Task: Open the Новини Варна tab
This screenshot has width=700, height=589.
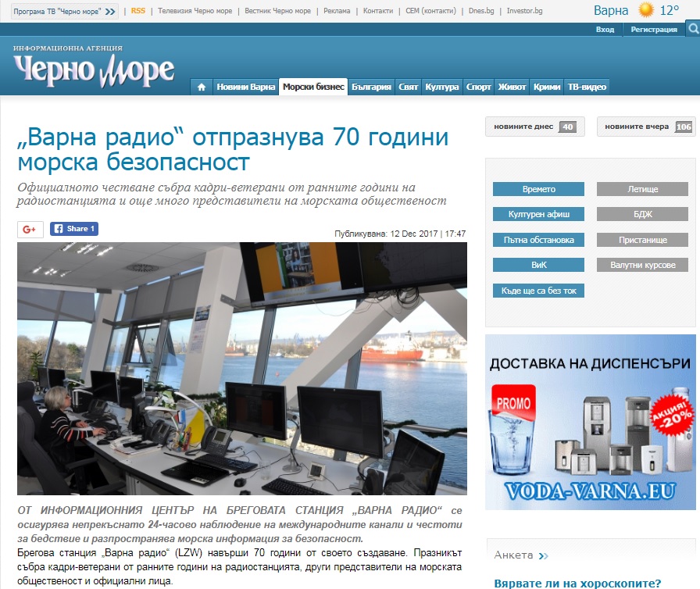Action: point(245,87)
